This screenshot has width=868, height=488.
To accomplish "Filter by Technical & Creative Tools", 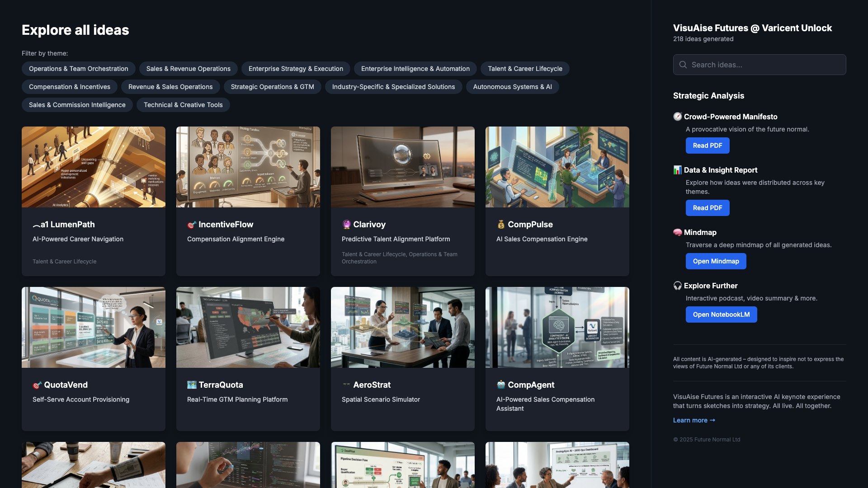I will click(183, 105).
